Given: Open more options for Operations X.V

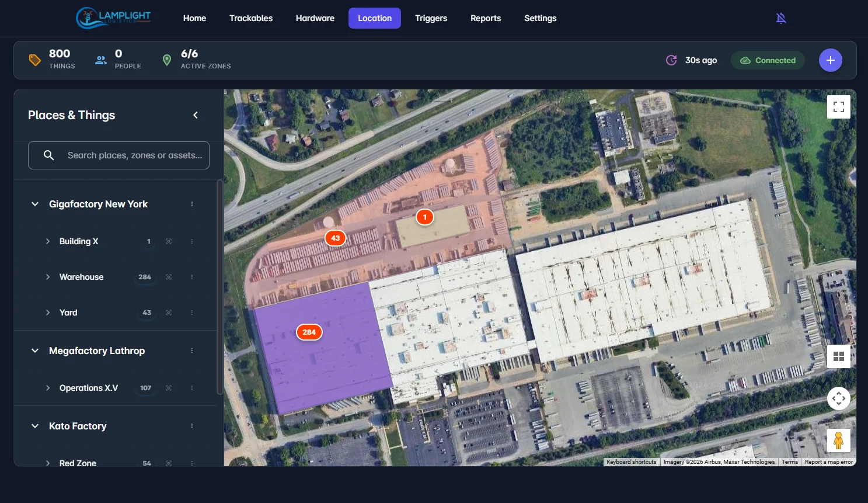Looking at the screenshot, I should (x=191, y=388).
